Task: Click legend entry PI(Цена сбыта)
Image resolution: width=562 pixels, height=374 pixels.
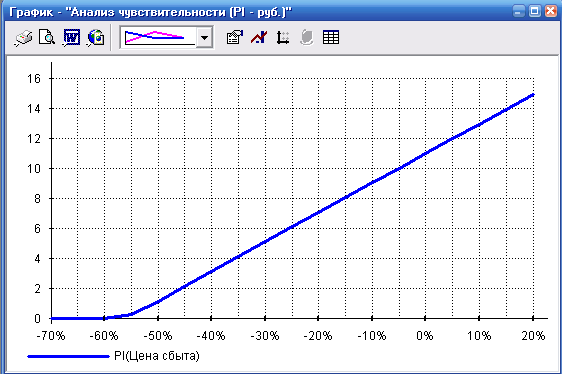Action: click(157, 356)
